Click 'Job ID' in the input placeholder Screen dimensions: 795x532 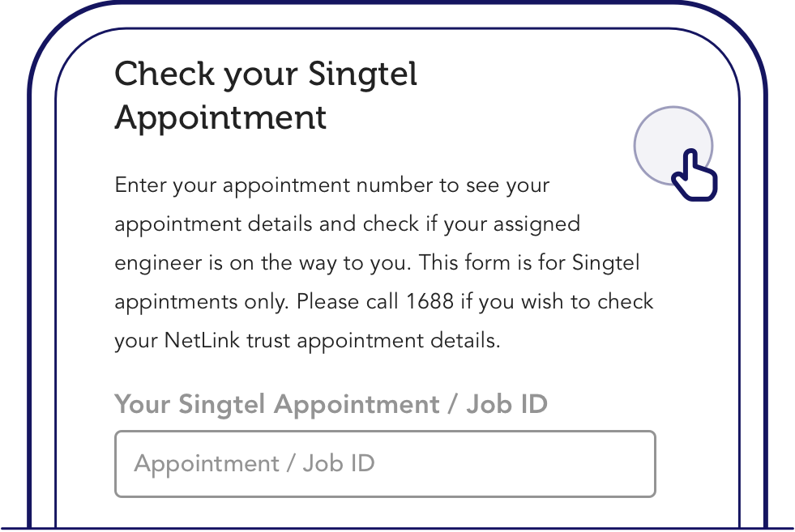[x=339, y=464]
